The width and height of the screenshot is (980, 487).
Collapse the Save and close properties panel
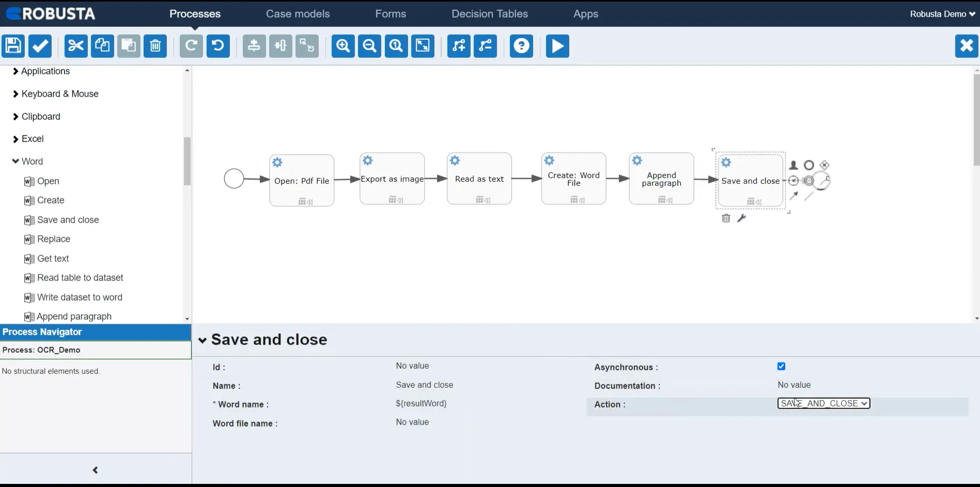[x=203, y=340]
